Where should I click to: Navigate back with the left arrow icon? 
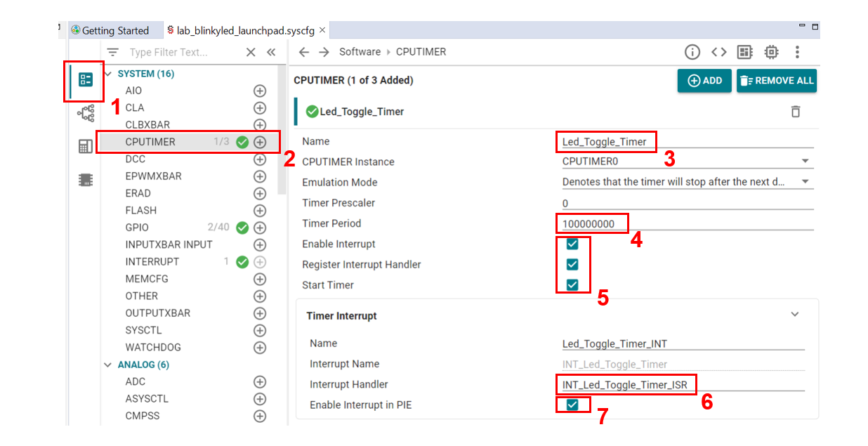[304, 52]
